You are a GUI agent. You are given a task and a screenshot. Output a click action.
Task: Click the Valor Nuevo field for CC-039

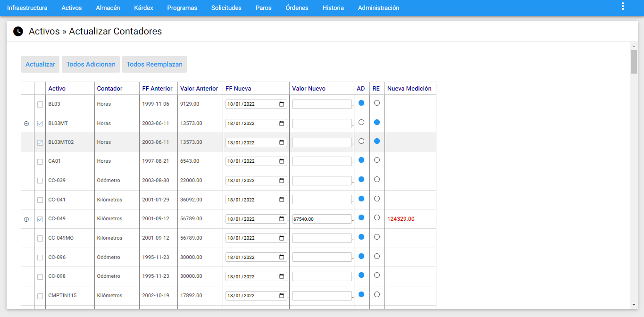[322, 181]
